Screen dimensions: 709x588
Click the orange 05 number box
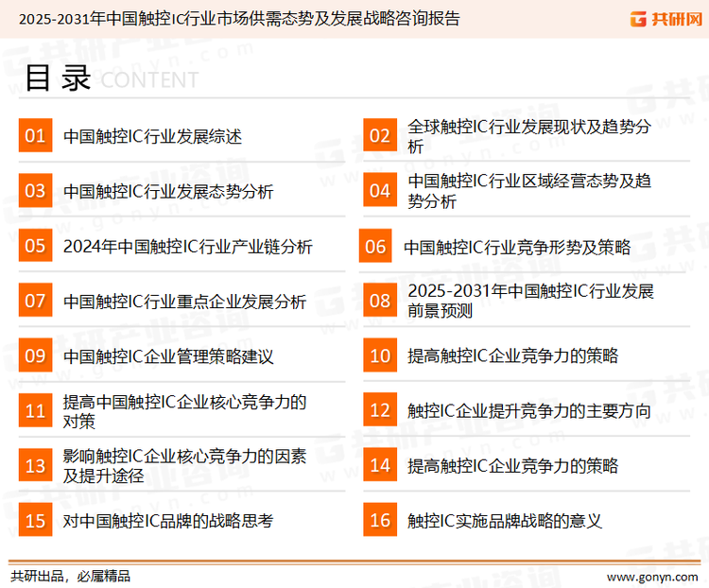(35, 246)
